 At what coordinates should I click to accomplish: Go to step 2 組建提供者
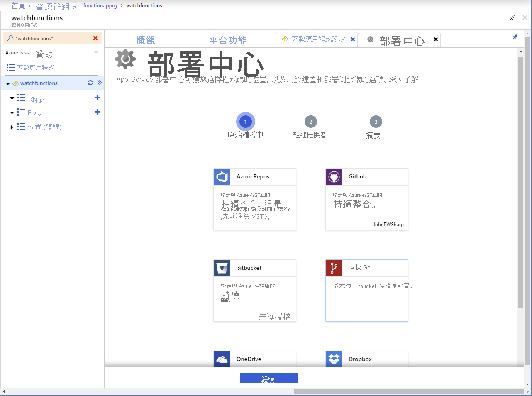310,122
